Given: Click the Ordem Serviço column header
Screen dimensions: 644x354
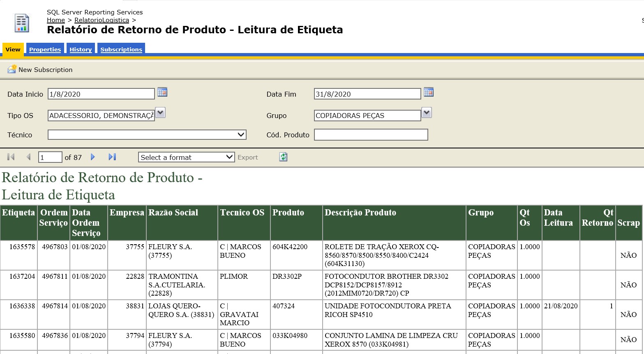Looking at the screenshot, I should pyautogui.click(x=54, y=223).
